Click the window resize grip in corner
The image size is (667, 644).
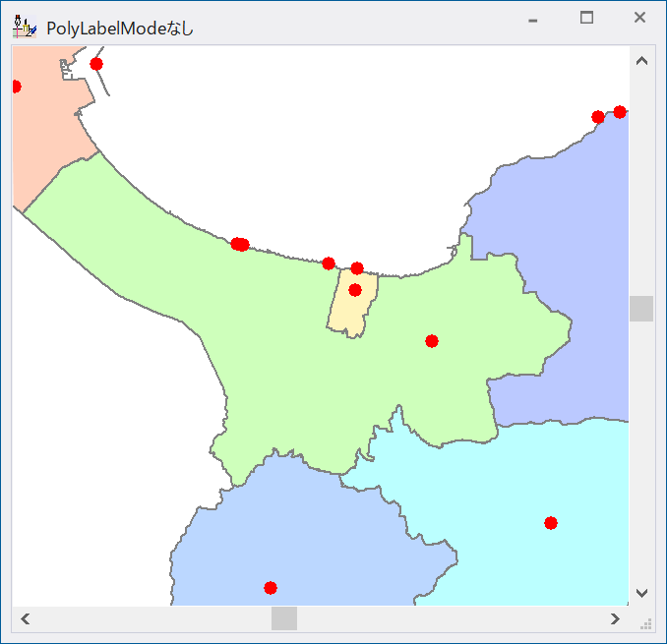tap(645, 624)
